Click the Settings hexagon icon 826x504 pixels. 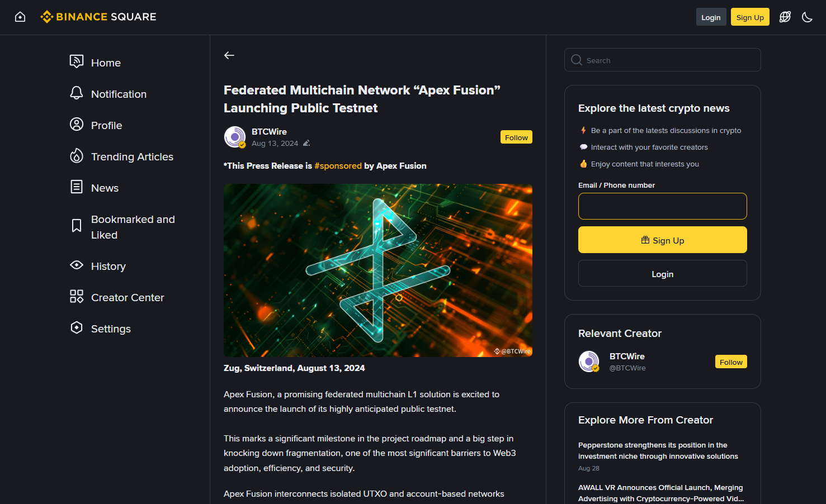pos(77,327)
